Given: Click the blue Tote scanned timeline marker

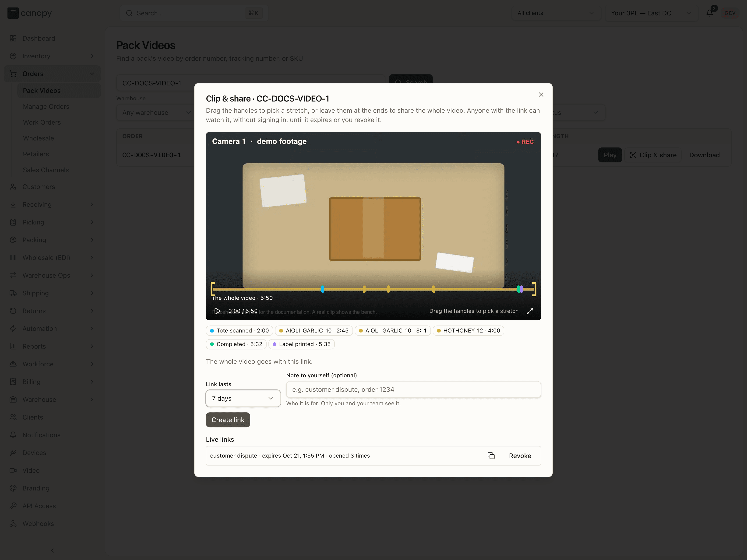Looking at the screenshot, I should [323, 289].
